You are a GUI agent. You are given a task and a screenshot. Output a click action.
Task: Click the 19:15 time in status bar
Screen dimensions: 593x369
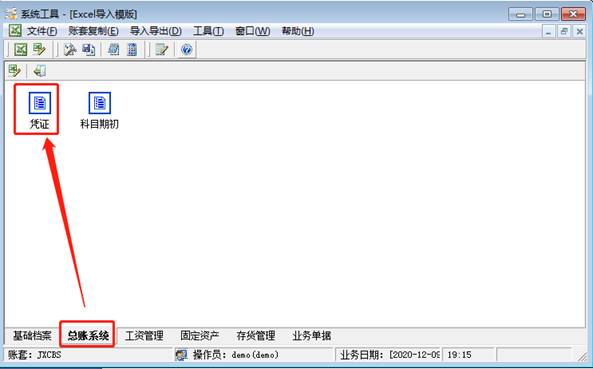pos(459,355)
